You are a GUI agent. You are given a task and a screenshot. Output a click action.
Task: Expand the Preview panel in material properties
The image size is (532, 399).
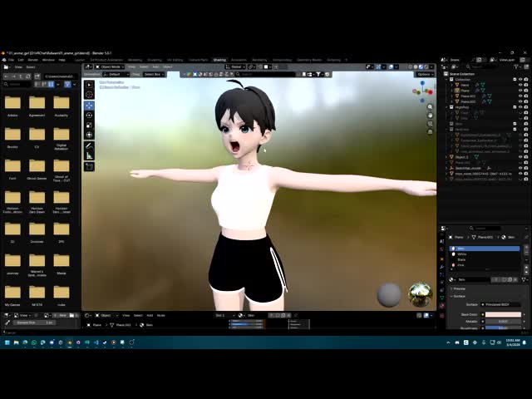pos(459,288)
